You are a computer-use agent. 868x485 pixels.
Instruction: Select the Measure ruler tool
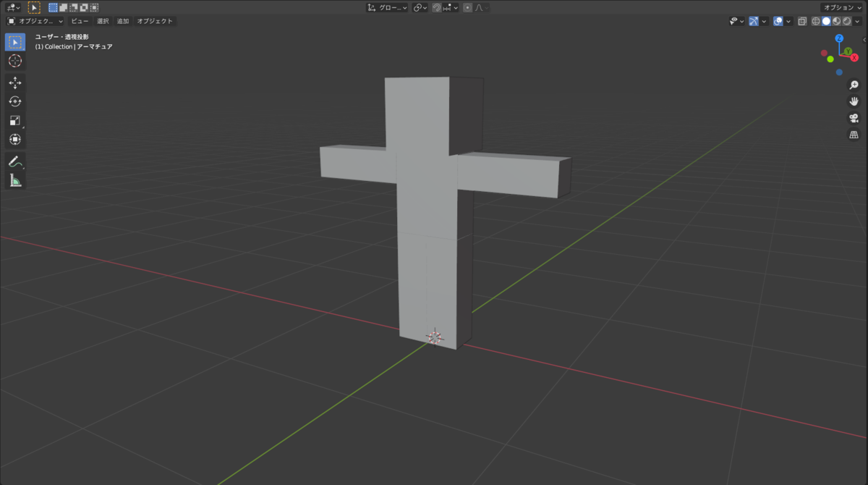coord(15,180)
